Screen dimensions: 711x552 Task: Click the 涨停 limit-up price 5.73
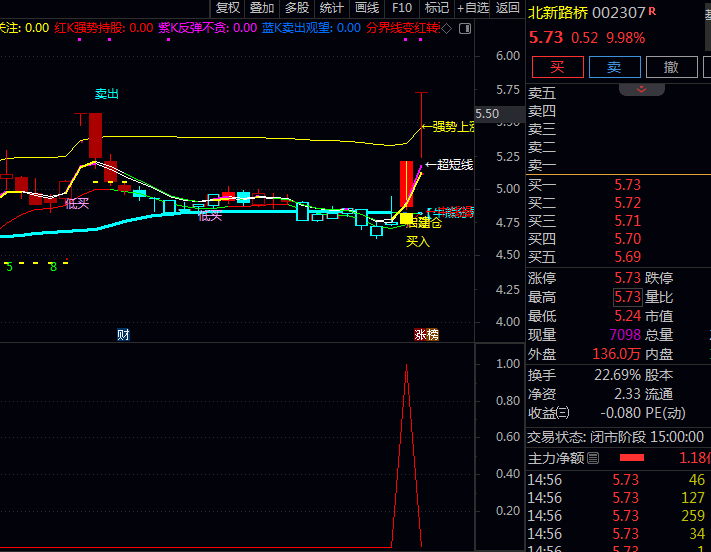[627, 278]
